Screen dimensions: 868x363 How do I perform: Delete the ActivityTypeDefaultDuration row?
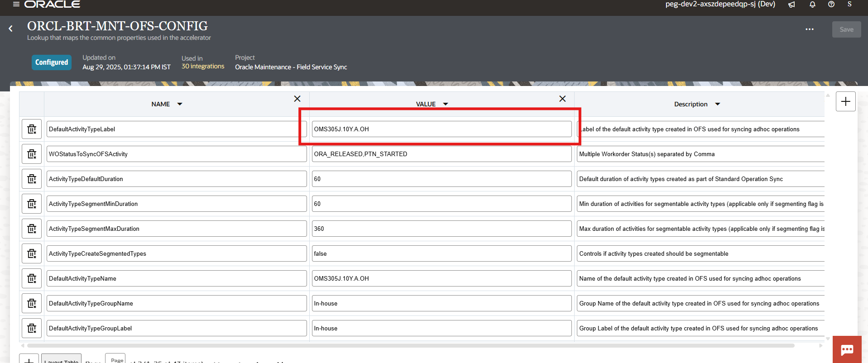[x=32, y=179]
